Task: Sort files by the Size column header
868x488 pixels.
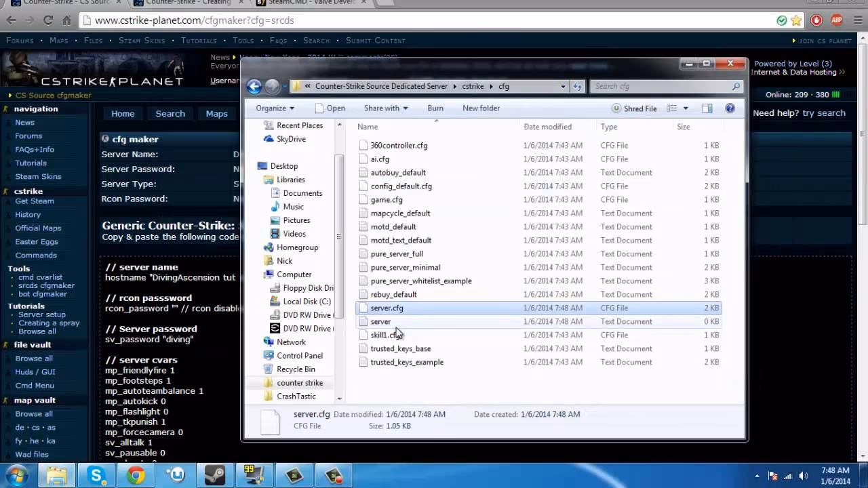Action: [x=683, y=127]
